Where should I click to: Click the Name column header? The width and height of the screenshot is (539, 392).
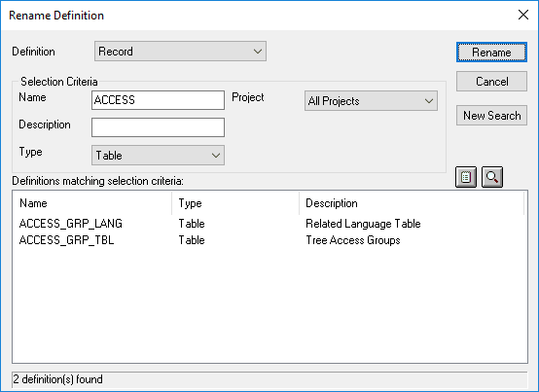click(92, 203)
